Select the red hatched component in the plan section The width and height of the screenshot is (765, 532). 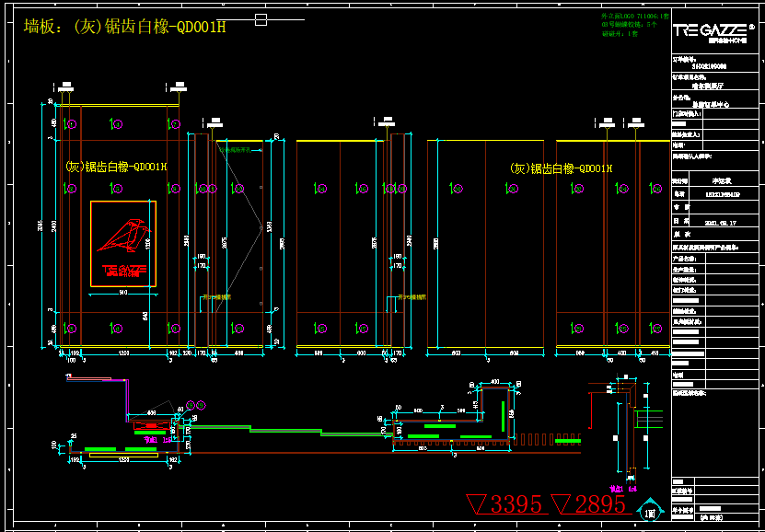(151, 426)
